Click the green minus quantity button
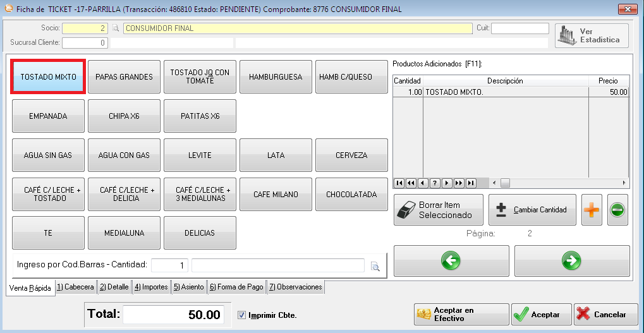The height and width of the screenshot is (333, 644). pyautogui.click(x=617, y=210)
